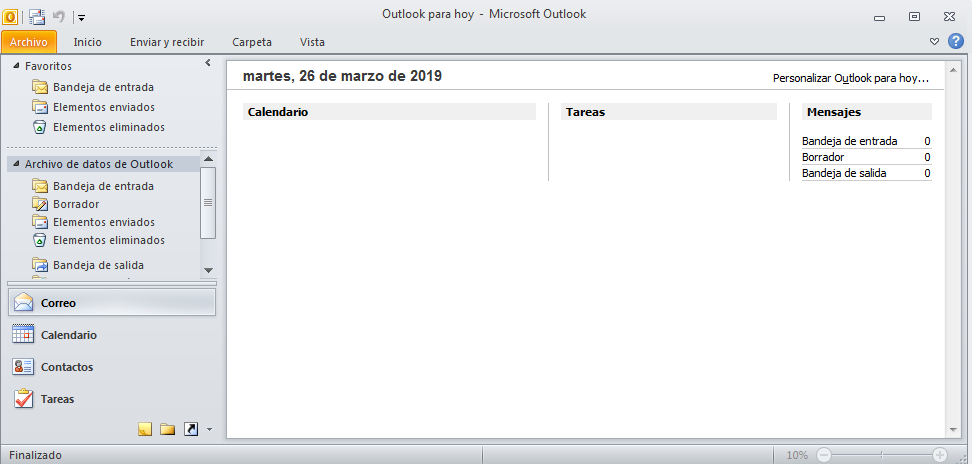Open the Borrador folder in tree
The height and width of the screenshot is (464, 972).
[76, 204]
